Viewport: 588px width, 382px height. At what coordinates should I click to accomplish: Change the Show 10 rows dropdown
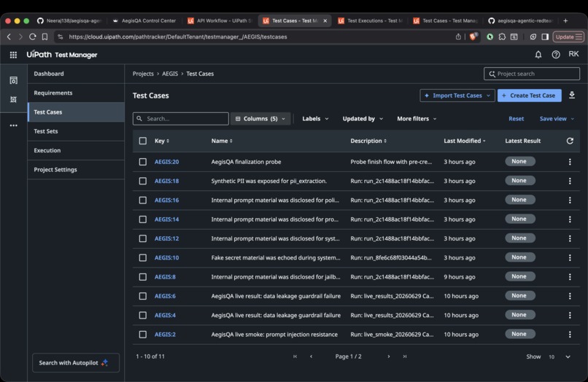coord(560,357)
